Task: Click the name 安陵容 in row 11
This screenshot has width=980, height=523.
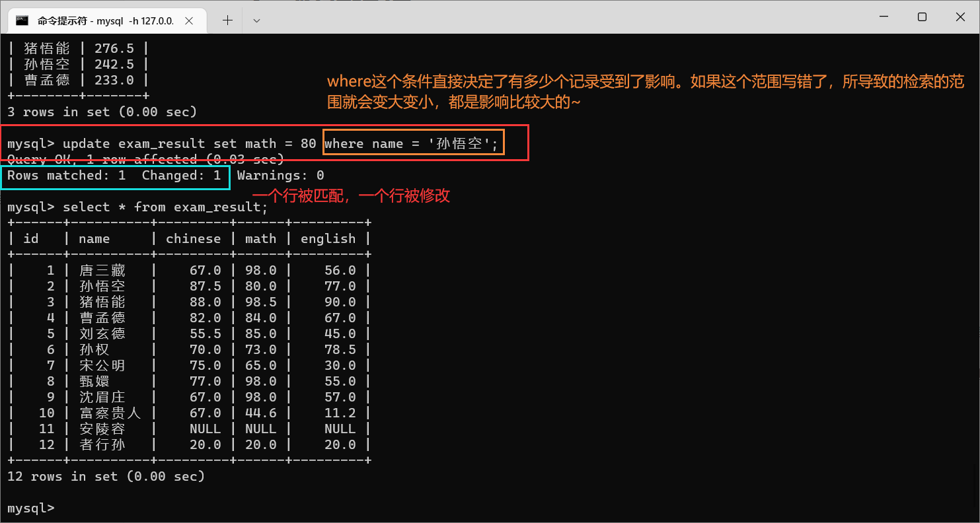Action: tap(102, 429)
